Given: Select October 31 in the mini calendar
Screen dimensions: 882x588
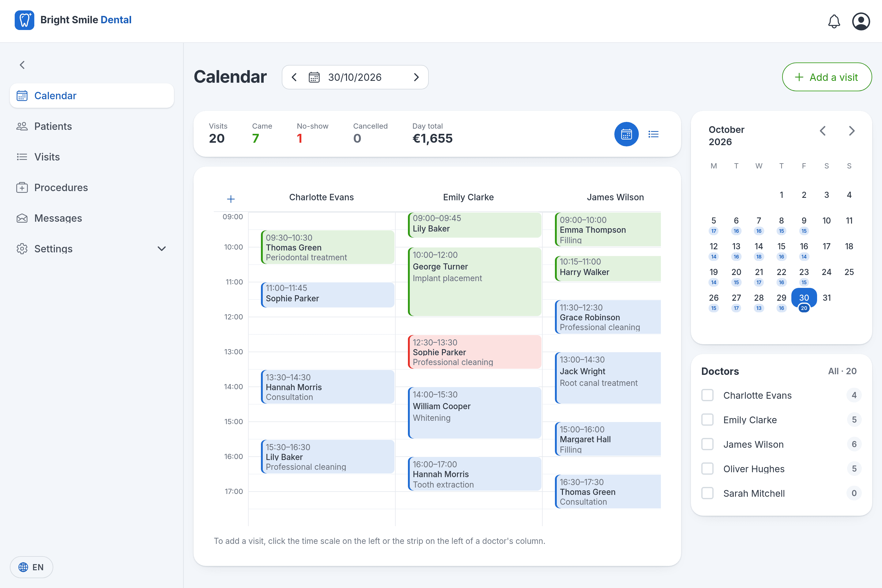Looking at the screenshot, I should (827, 298).
